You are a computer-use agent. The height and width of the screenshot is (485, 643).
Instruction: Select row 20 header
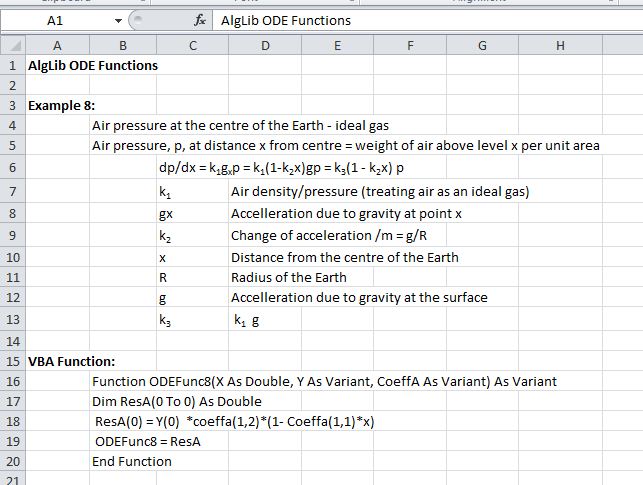pyautogui.click(x=11, y=461)
